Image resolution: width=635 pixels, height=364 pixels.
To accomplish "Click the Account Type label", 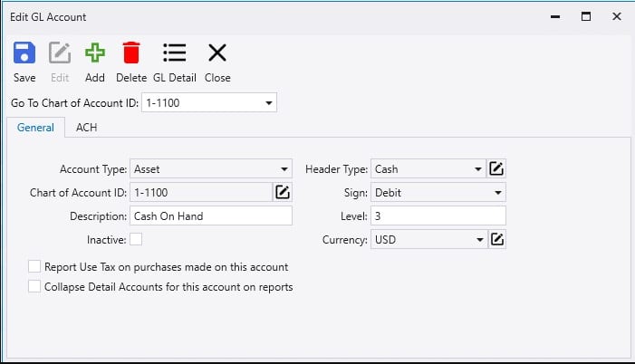I will click(x=93, y=169).
